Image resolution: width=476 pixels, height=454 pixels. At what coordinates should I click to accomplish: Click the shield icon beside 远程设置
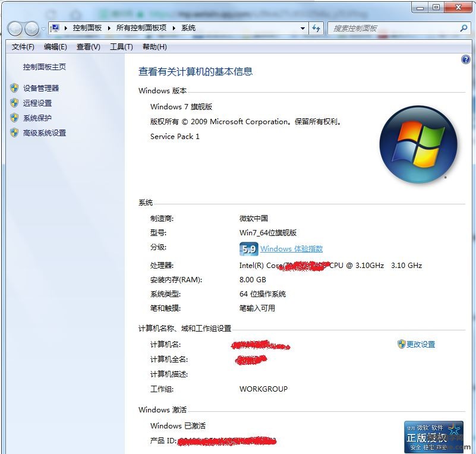click(x=14, y=103)
